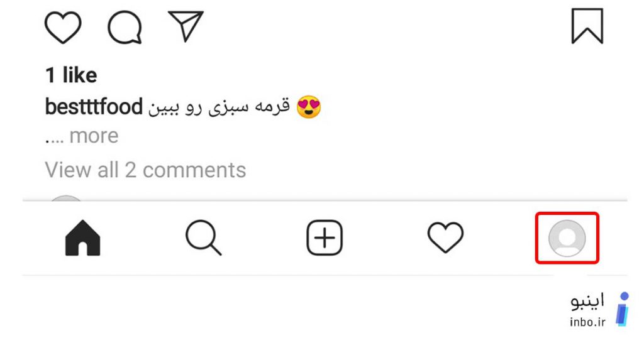The width and height of the screenshot is (644, 343).
Task: Open the Search magnifier tab
Action: click(203, 238)
